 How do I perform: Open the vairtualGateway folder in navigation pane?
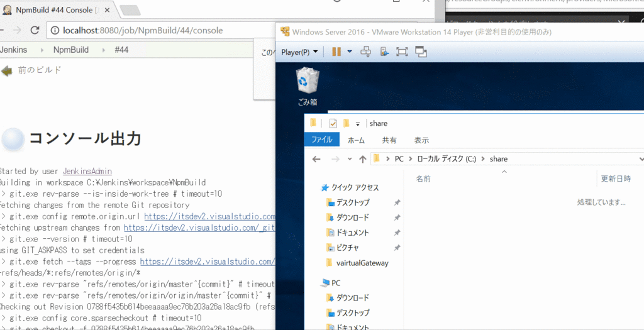(x=357, y=263)
